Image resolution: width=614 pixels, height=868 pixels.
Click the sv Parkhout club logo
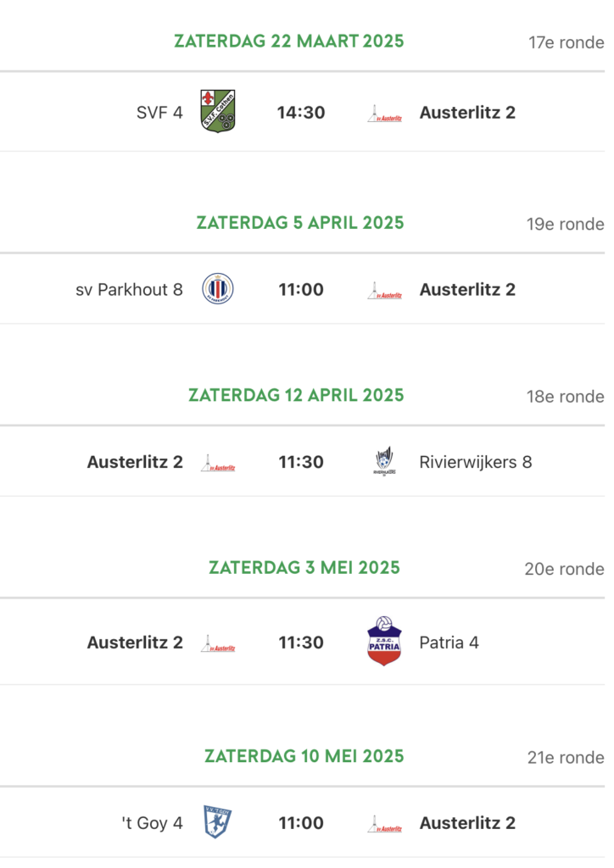click(218, 289)
